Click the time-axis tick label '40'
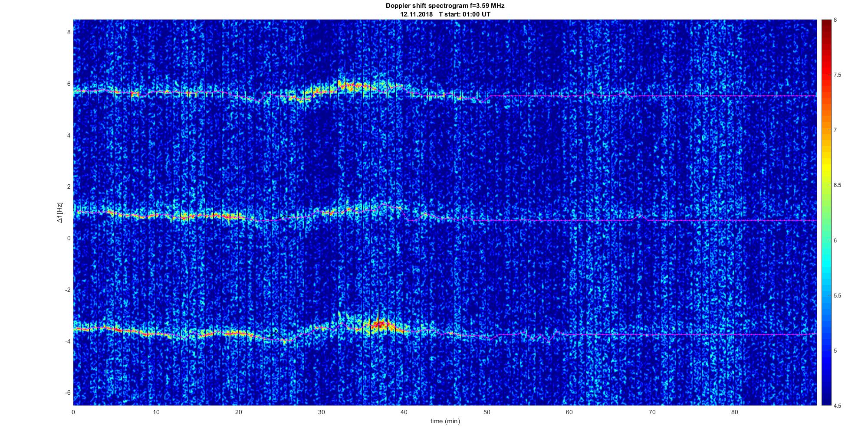Viewport: 868px width, 435px height. [x=404, y=412]
